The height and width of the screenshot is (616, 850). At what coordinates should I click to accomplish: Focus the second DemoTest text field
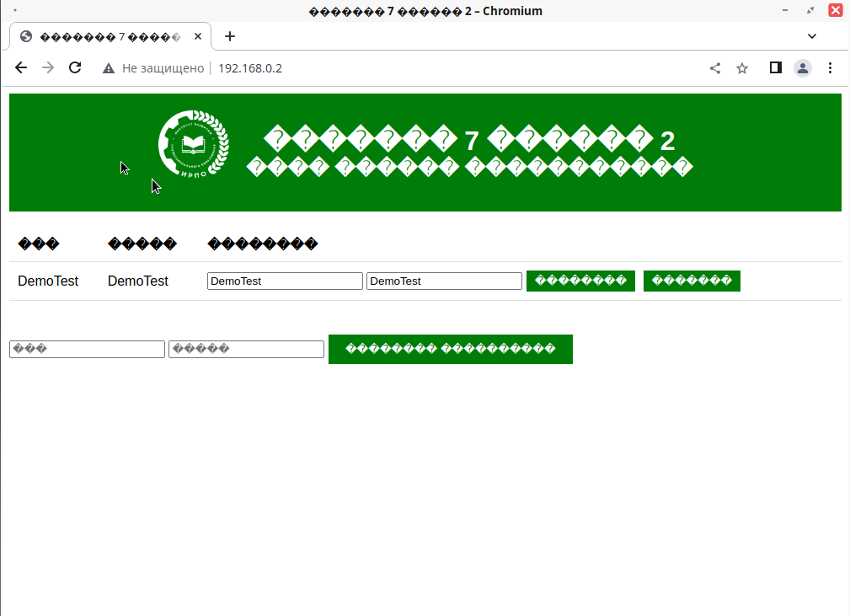(444, 281)
